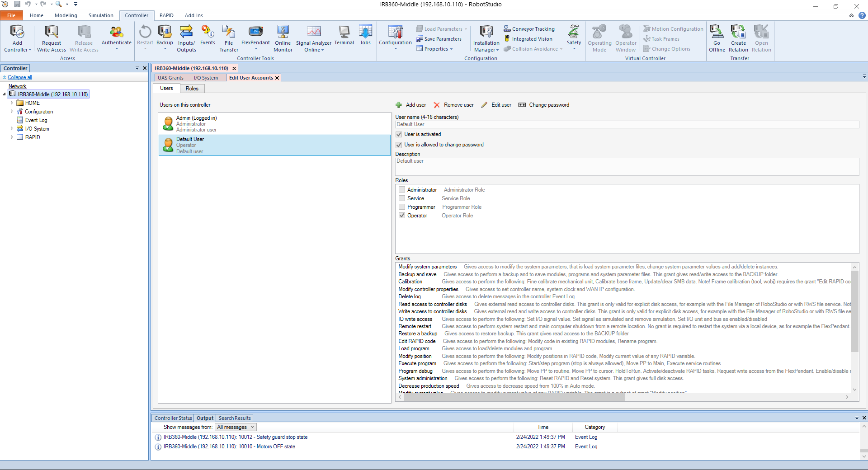Check the Programmer role checkbox
Viewport: 868px width, 470px height.
click(402, 207)
